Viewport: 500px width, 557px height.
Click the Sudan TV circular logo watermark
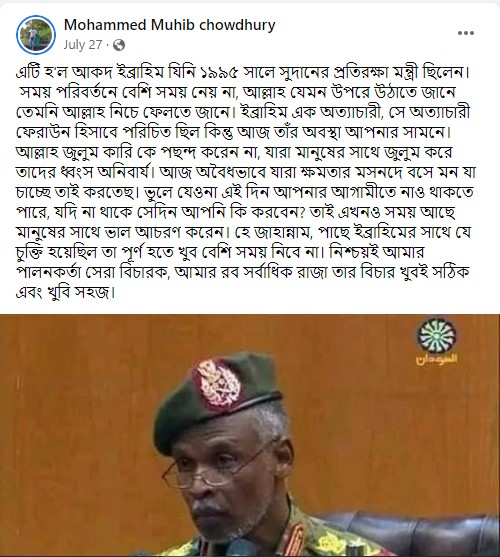[x=436, y=335]
